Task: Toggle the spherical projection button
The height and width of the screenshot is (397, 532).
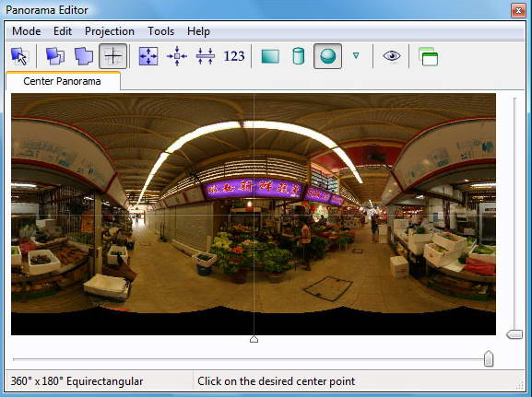Action: 327,56
